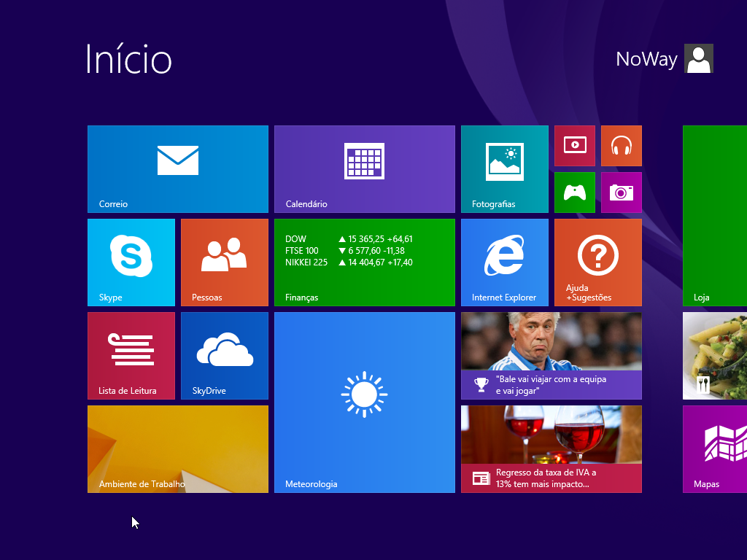Open the Xbox Games controller tile

[x=575, y=192]
